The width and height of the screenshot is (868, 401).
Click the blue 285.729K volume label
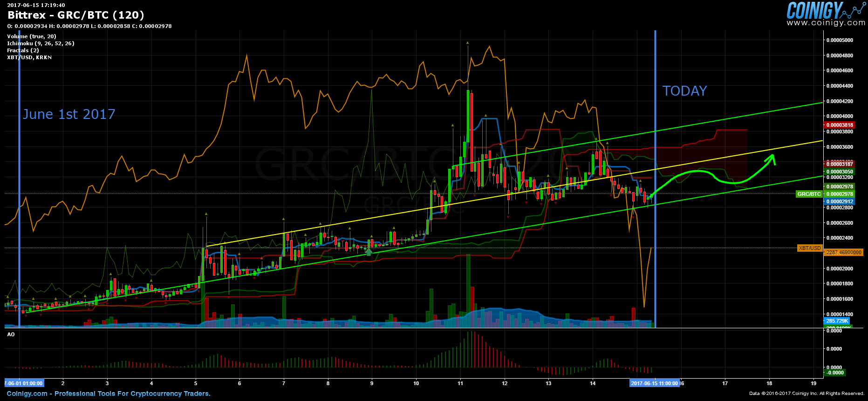pyautogui.click(x=837, y=321)
